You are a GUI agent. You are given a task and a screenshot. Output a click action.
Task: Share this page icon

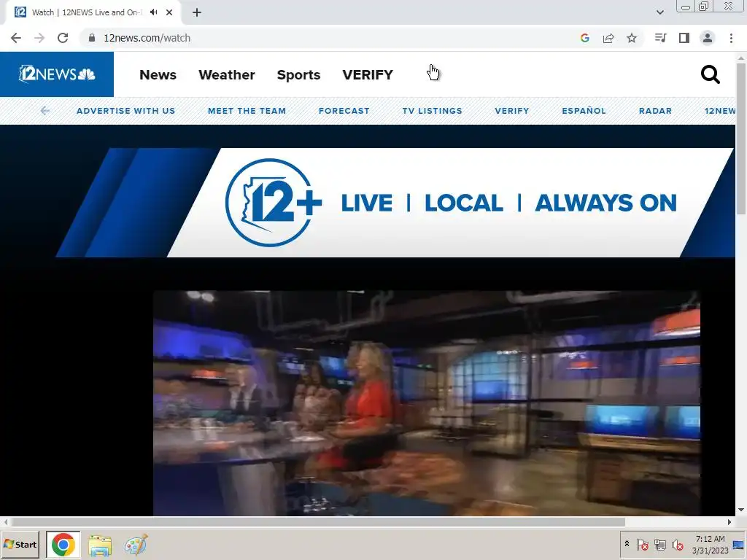click(x=608, y=38)
